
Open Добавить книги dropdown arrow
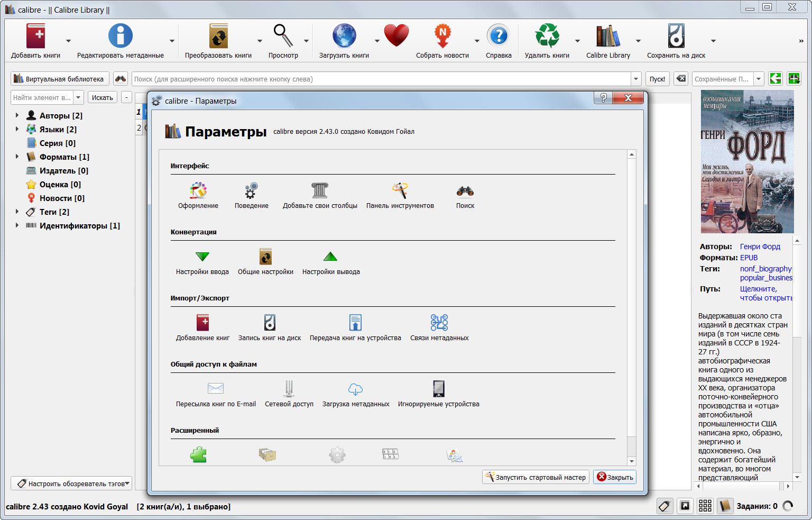click(68, 41)
